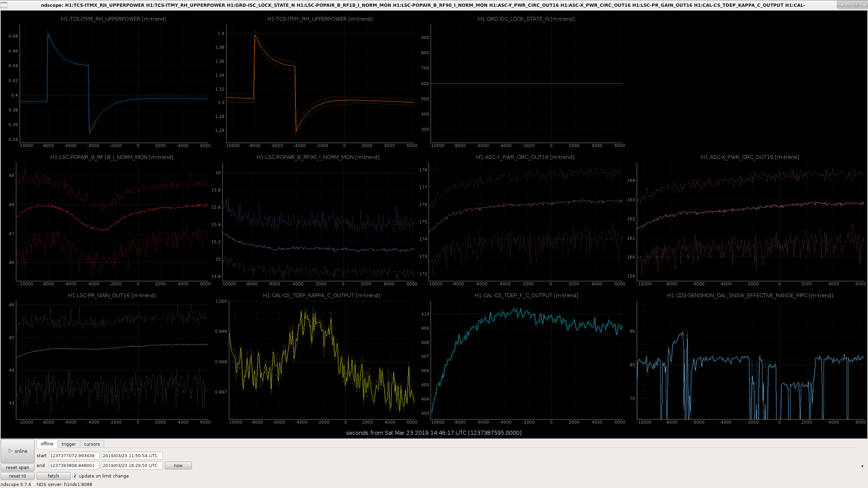Focus the end GPS time field

74,465
